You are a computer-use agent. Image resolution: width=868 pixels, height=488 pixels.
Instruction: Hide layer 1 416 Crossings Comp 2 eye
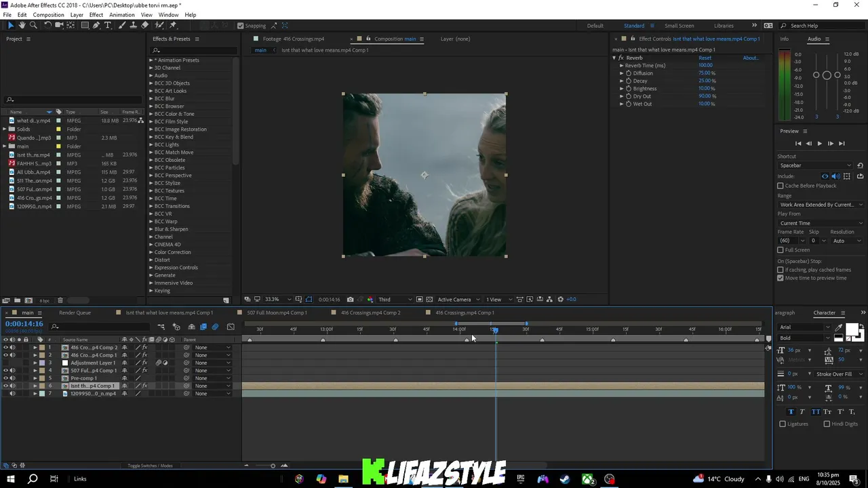[x=5, y=347]
